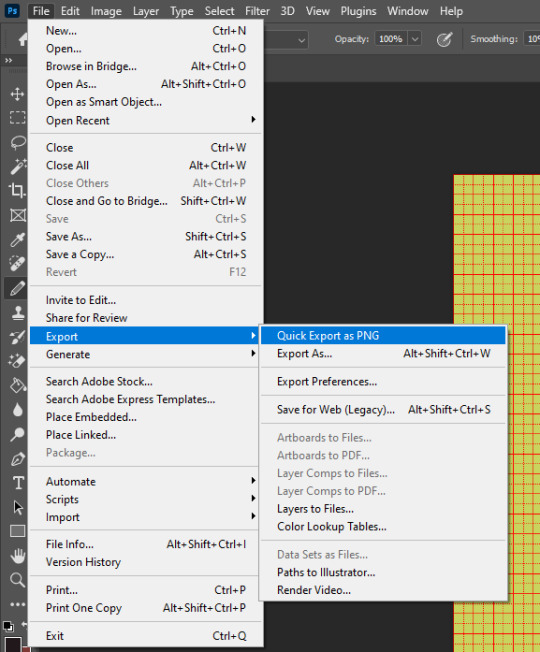Open Export Preferences...
The image size is (540, 652).
point(383,382)
